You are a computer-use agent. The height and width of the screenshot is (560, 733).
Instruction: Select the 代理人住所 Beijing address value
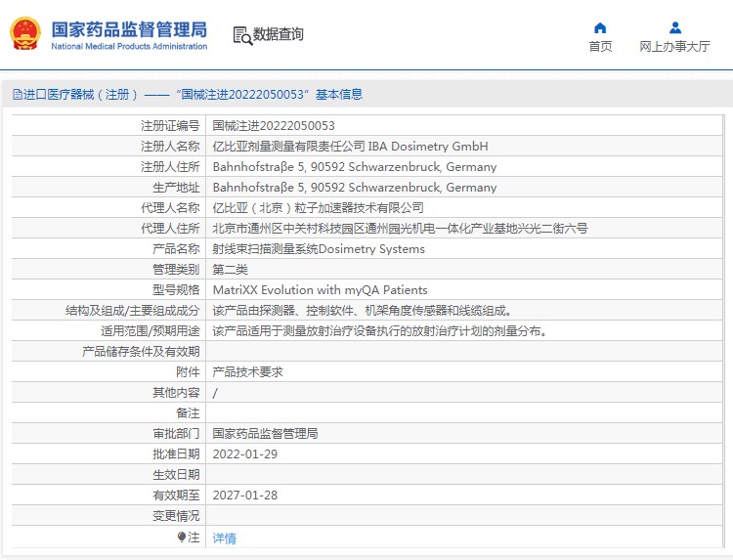click(x=400, y=229)
